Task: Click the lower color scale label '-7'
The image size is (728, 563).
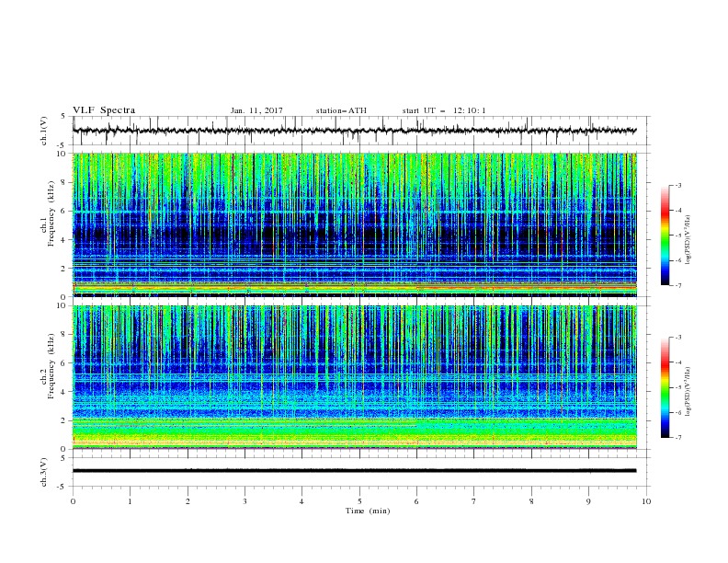Action: (677, 438)
